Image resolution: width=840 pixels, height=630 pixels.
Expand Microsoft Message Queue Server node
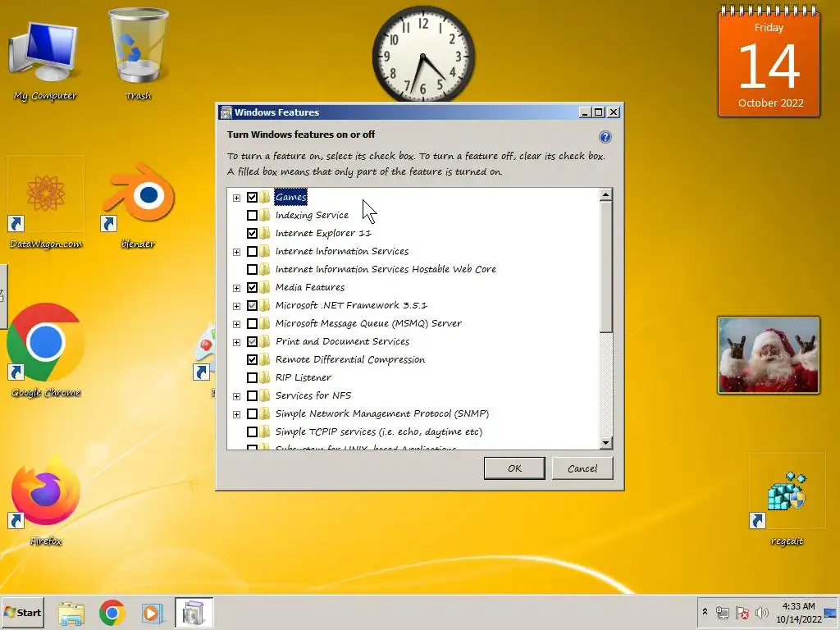tap(236, 324)
